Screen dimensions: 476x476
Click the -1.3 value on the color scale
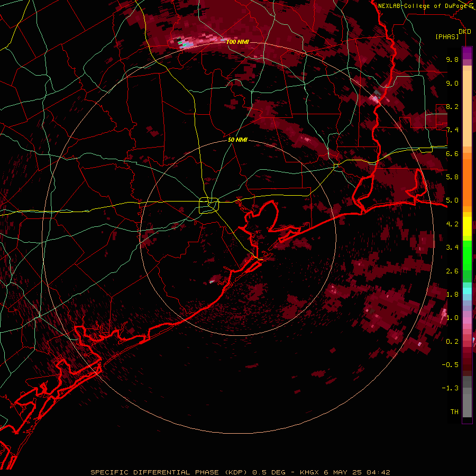pos(450,388)
